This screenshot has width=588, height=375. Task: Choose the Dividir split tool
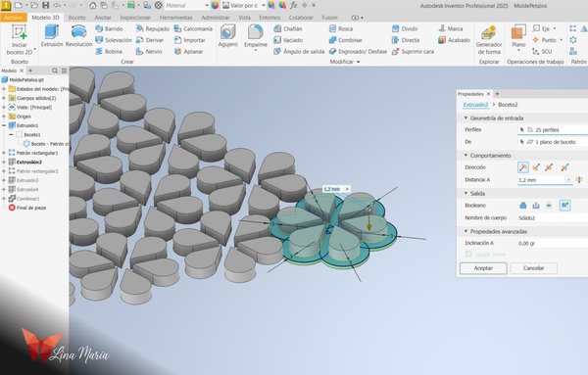(405, 28)
